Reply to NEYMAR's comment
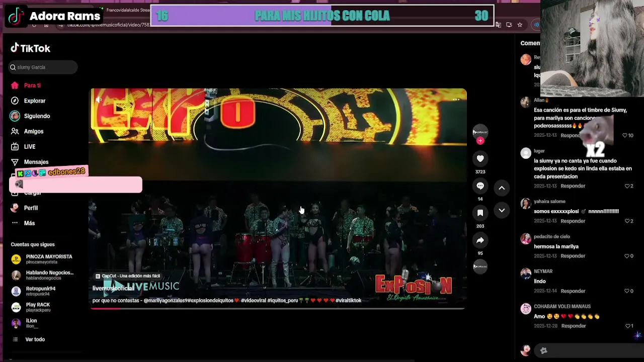The image size is (644, 362). 573,291
